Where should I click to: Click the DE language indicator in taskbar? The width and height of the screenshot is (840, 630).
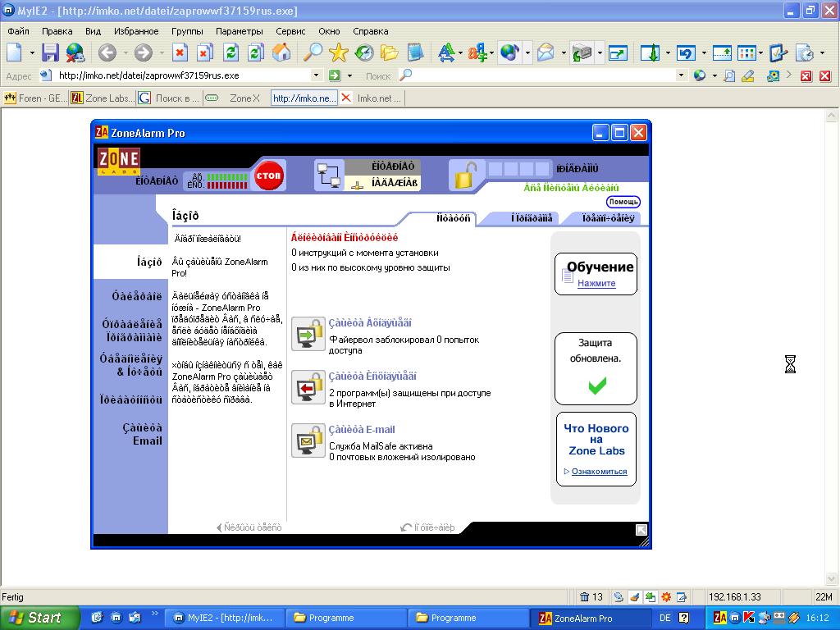point(664,618)
